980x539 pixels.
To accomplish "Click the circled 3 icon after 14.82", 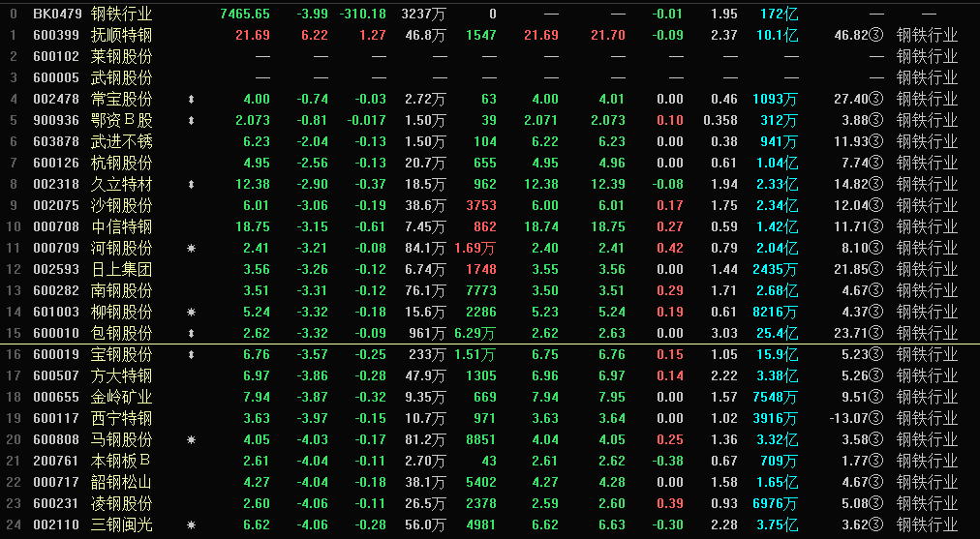I will (x=876, y=184).
